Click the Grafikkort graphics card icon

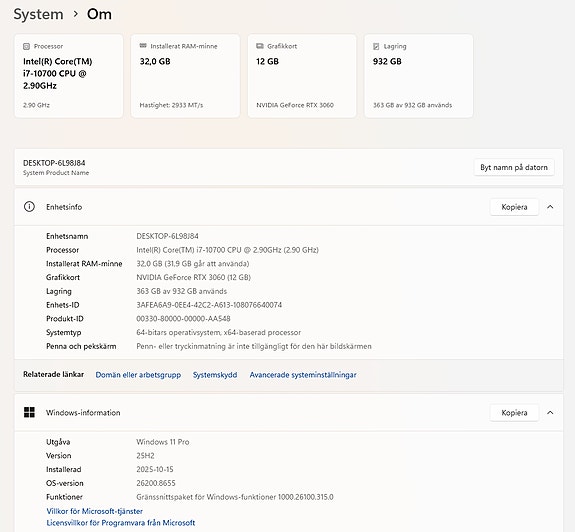pos(260,46)
